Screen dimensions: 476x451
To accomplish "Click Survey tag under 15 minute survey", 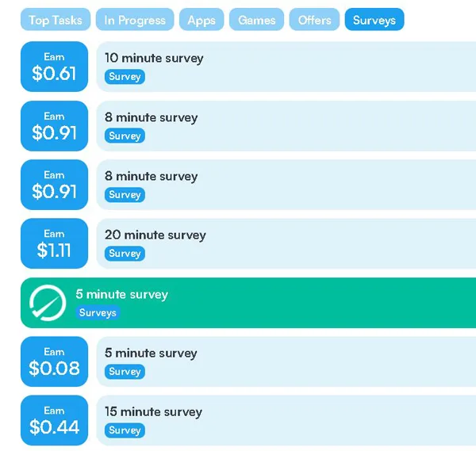I will [125, 430].
